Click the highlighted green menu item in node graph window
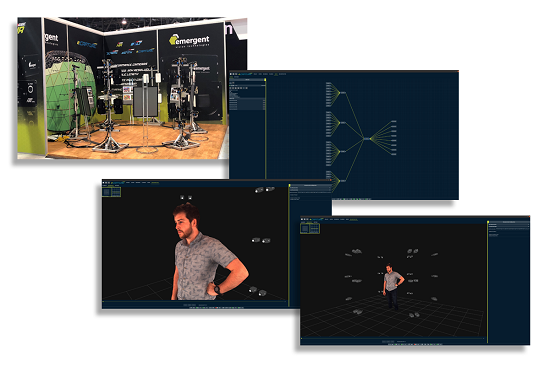 coord(276,74)
